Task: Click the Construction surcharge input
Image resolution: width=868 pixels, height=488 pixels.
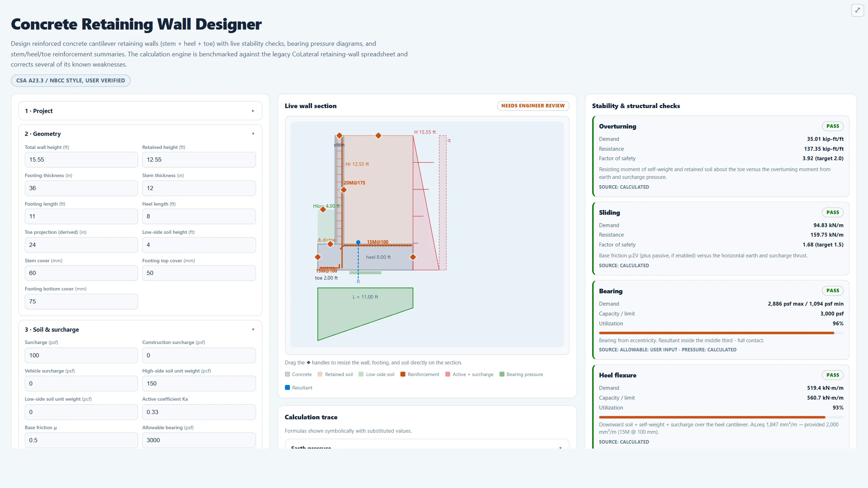Action: click(199, 356)
